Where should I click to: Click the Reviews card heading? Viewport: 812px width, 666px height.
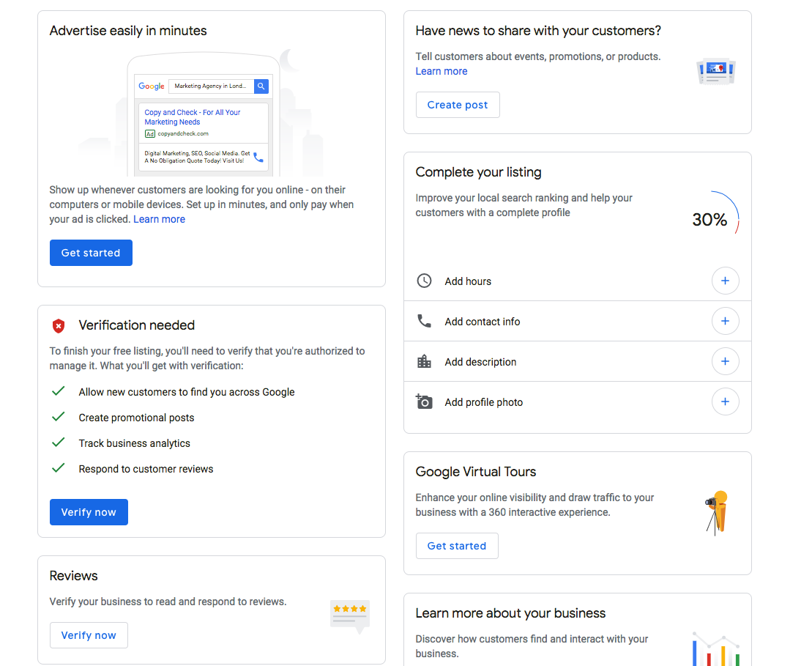pos(73,576)
